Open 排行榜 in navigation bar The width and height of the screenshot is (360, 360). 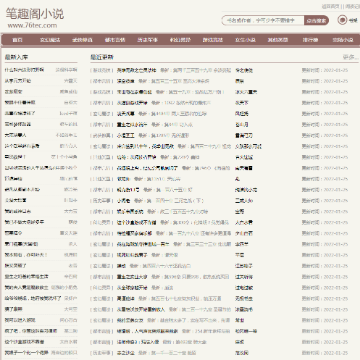coord(310,40)
